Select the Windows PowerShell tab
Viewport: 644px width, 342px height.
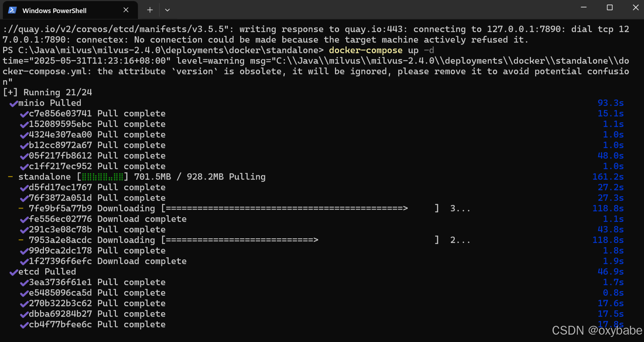(54, 10)
